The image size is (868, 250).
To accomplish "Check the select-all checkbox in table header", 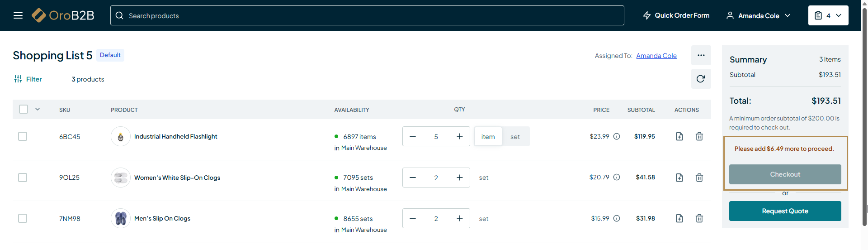I will tap(24, 109).
